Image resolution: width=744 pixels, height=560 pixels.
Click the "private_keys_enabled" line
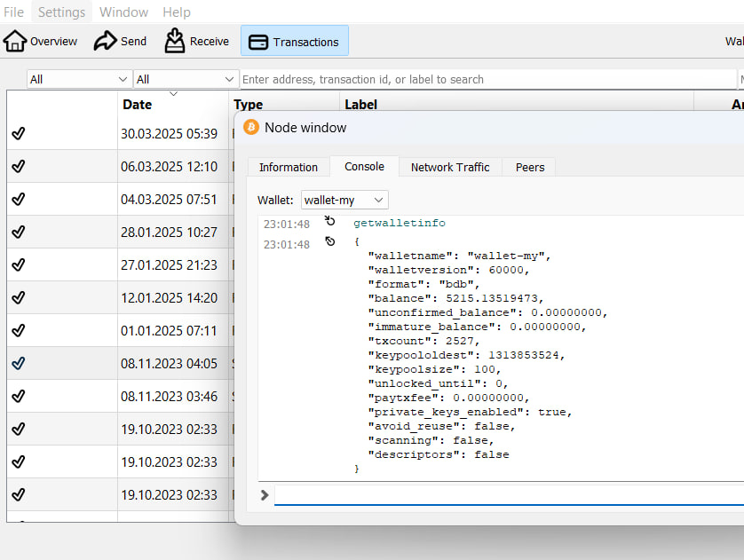coord(470,412)
